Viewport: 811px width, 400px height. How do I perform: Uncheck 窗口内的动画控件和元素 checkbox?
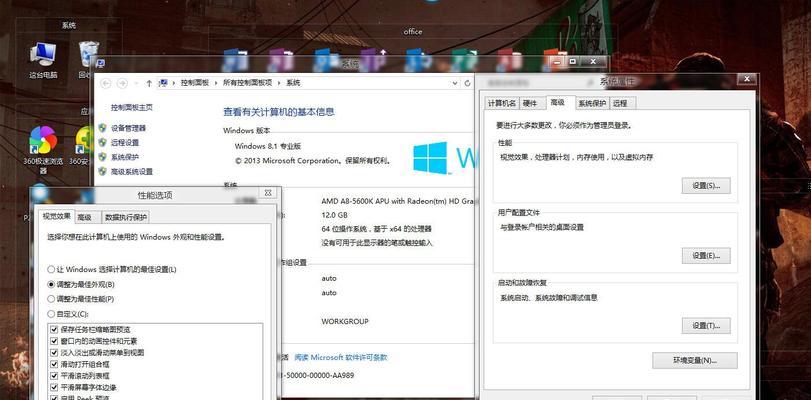(54, 341)
